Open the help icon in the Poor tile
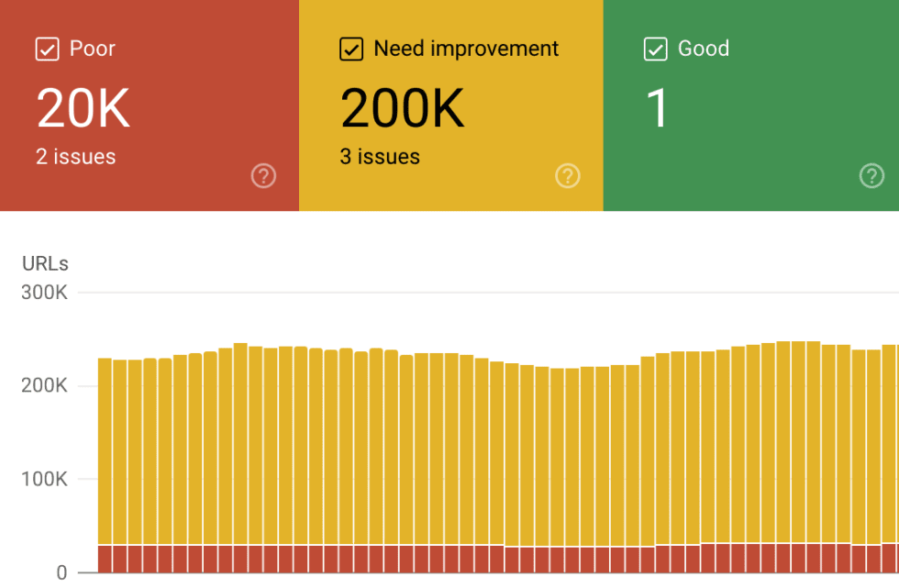899x588 pixels. pyautogui.click(x=264, y=176)
